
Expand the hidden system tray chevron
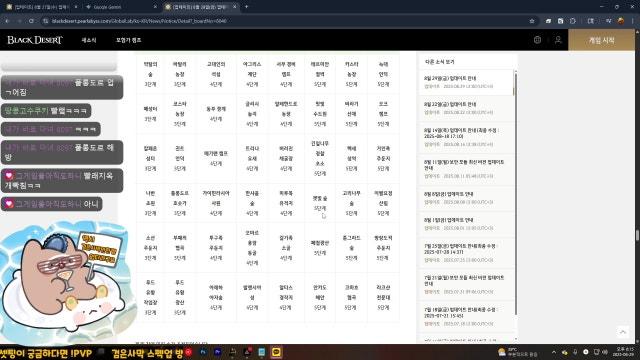(554, 352)
